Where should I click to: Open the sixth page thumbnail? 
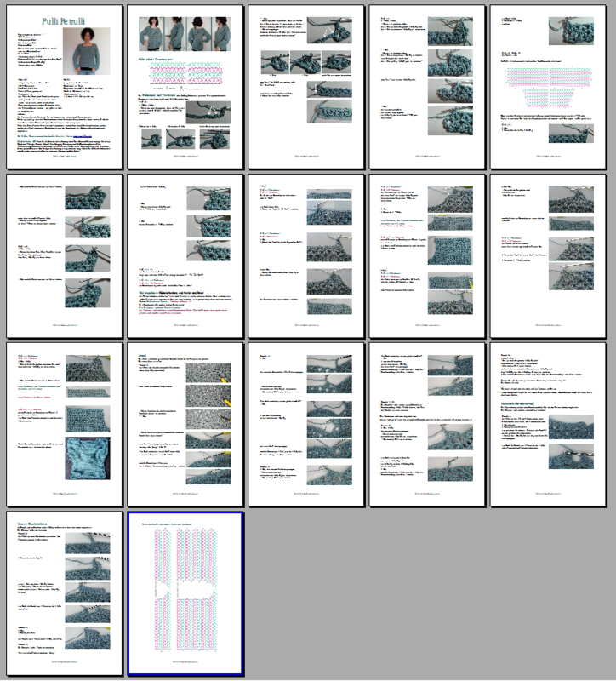pos(65,256)
